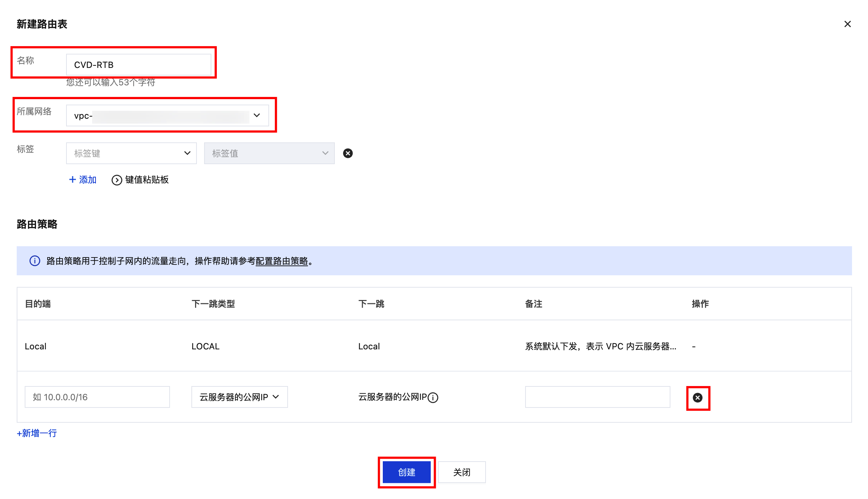The image size is (868, 499).
Task: Click the 创建 button
Action: click(x=406, y=472)
